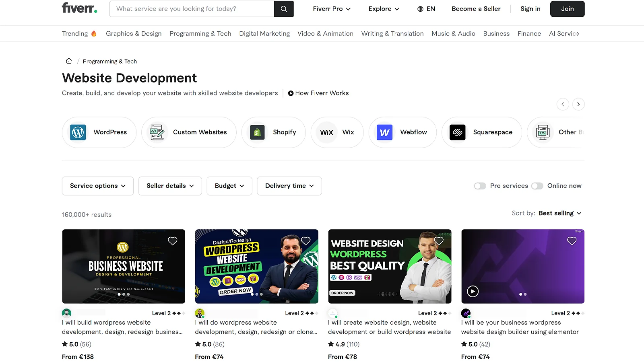Image resolution: width=644 pixels, height=362 pixels.
Task: Open the How Fiverr Works link
Action: 318,93
